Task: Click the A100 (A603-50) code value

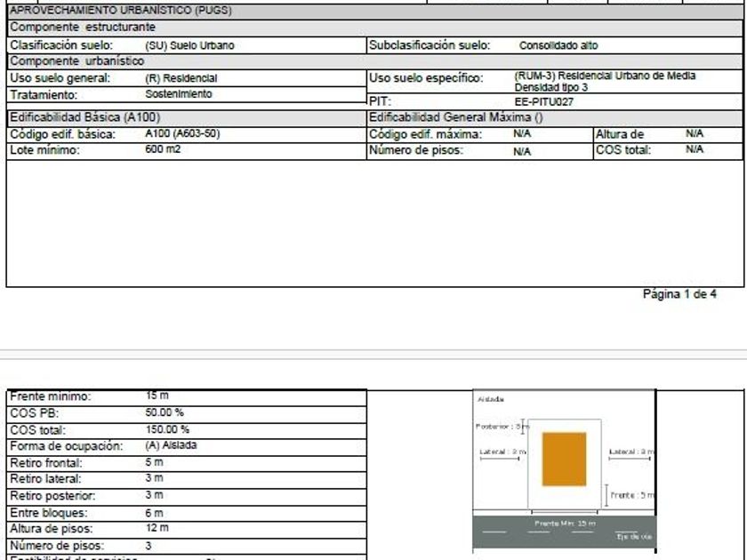Action: pyautogui.click(x=182, y=134)
